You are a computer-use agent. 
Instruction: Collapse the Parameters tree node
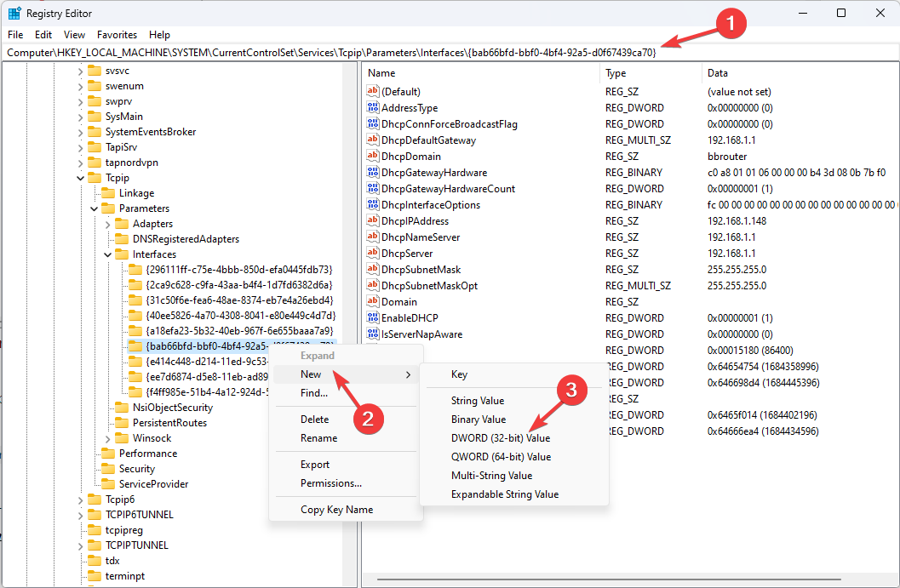click(x=95, y=208)
